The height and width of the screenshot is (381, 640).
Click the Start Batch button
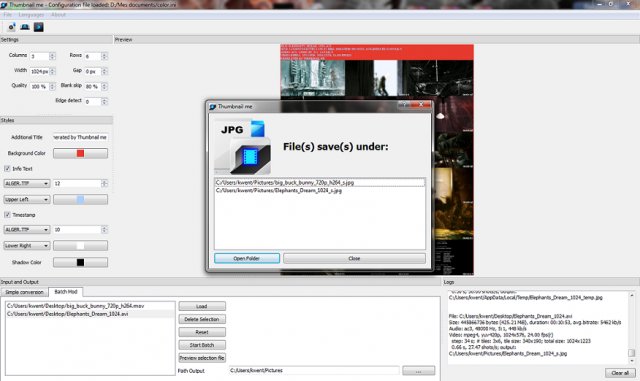coord(202,345)
